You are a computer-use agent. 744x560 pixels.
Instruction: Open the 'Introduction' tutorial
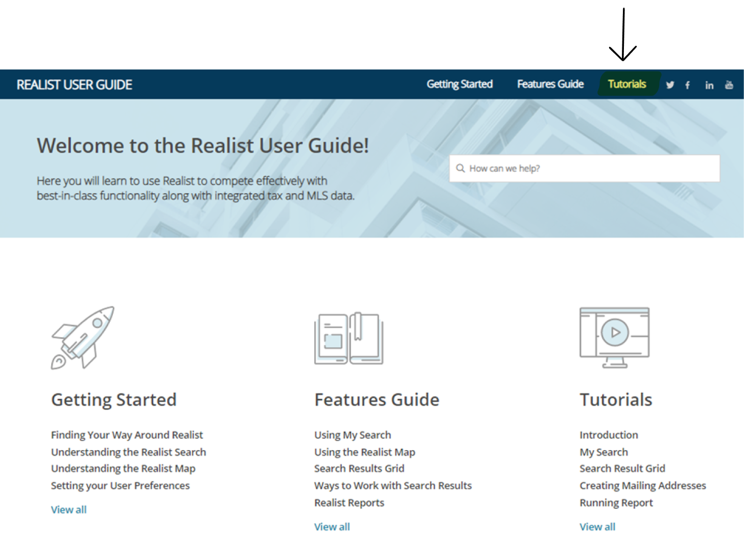(x=609, y=435)
